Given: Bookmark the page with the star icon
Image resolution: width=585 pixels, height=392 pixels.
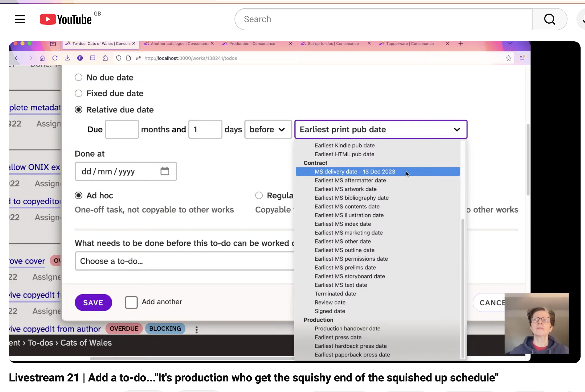Looking at the screenshot, I should pyautogui.click(x=508, y=58).
